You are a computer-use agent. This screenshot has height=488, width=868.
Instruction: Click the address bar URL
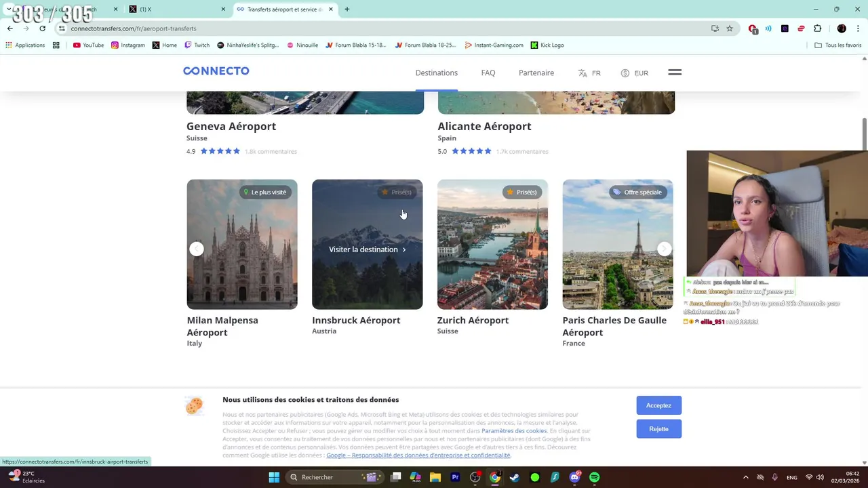click(134, 28)
